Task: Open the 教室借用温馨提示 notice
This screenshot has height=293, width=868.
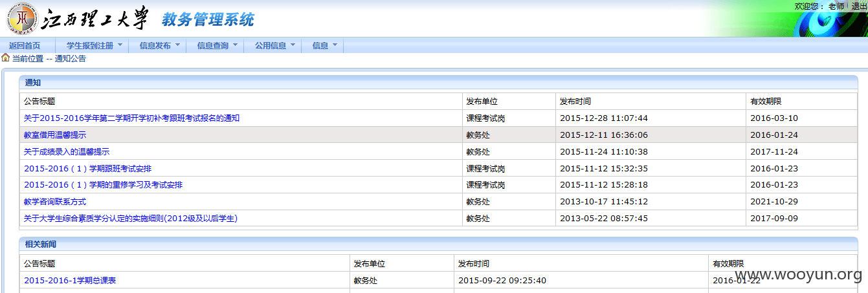Action: coord(55,135)
